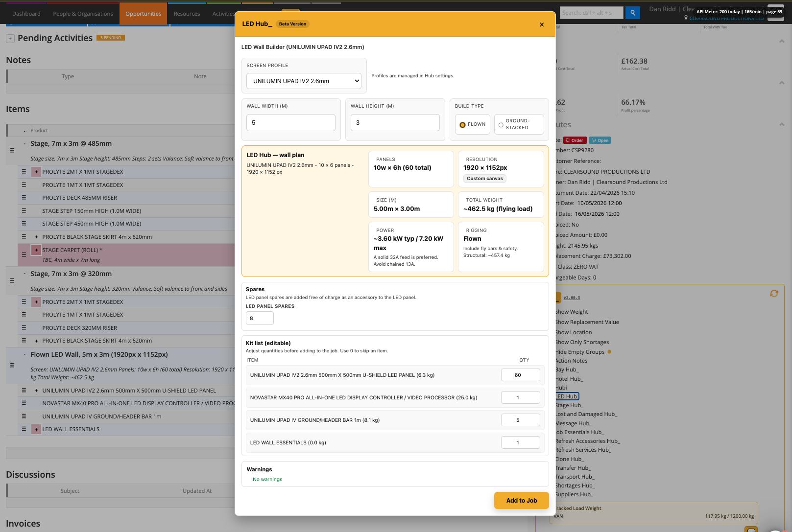Viewport: 792px width, 532px height.
Task: Collapse the Flown LED Wall group
Action: 24,354
